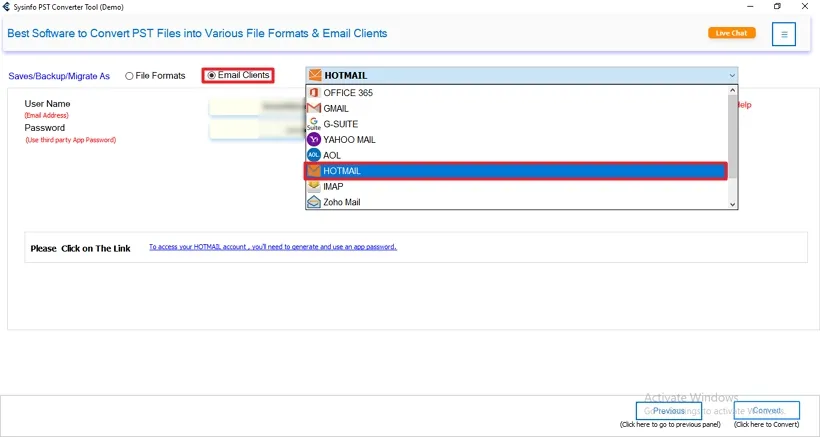The height and width of the screenshot is (437, 820).
Task: Click dropdown list scroll down arrow
Action: [732, 204]
